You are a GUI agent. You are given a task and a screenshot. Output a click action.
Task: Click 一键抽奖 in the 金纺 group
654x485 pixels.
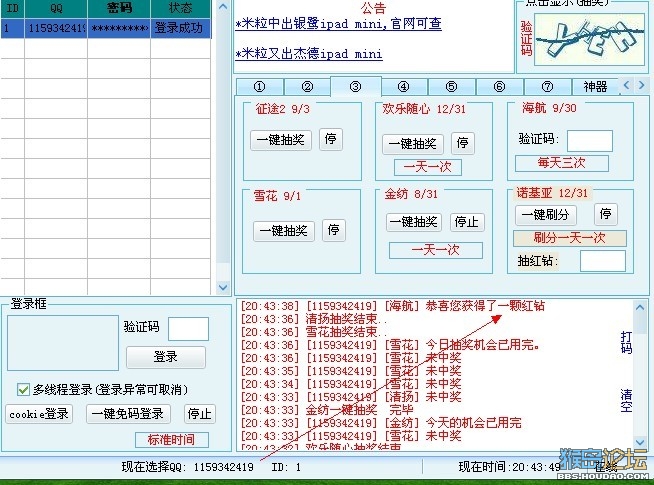(413, 222)
